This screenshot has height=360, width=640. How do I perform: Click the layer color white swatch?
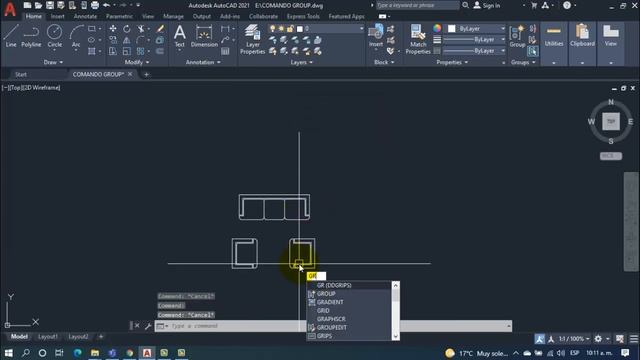[300, 29]
